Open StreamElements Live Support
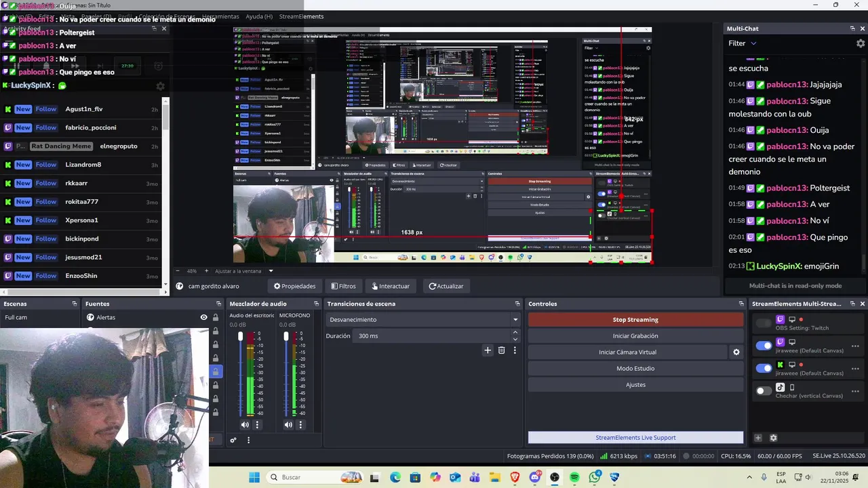This screenshot has height=488, width=868. [635, 438]
